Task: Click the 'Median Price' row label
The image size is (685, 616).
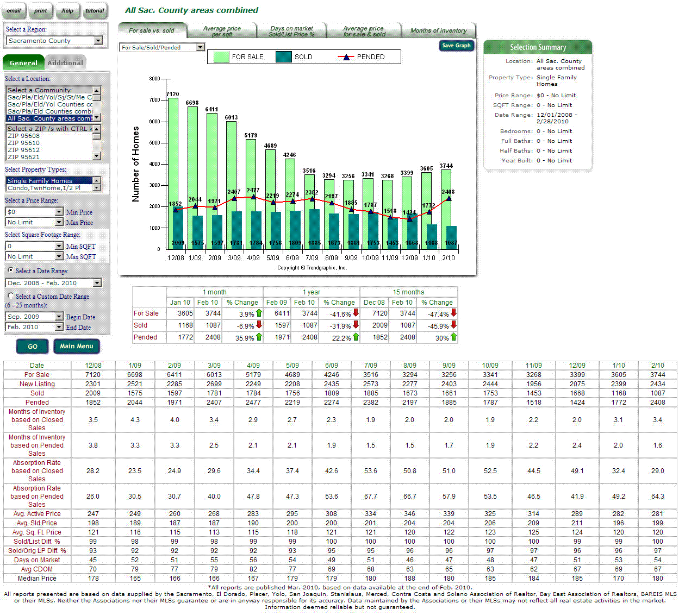Action: point(37,579)
